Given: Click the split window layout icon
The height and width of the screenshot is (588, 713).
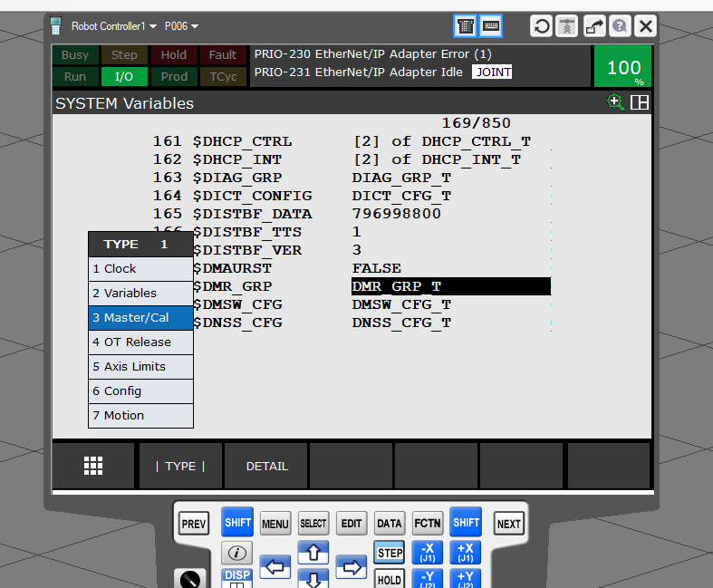Looking at the screenshot, I should click(x=640, y=102).
